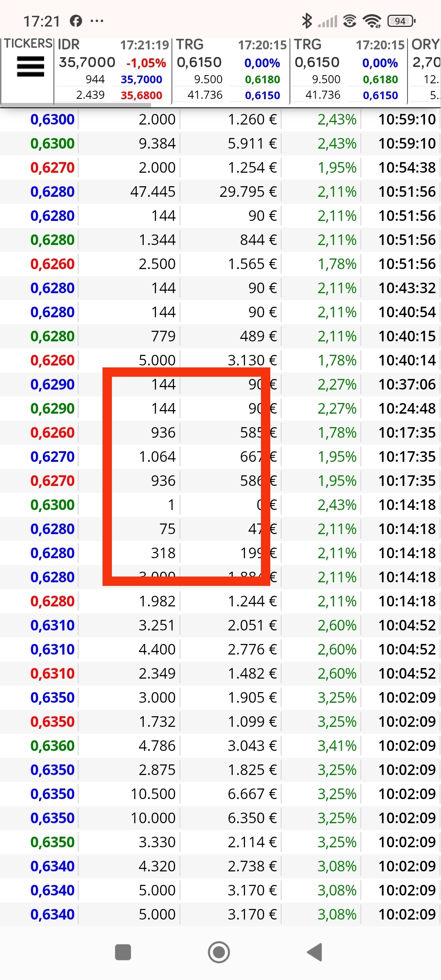441x980 pixels.
Task: Tap the green 0,6360 price
Action: tap(52, 746)
